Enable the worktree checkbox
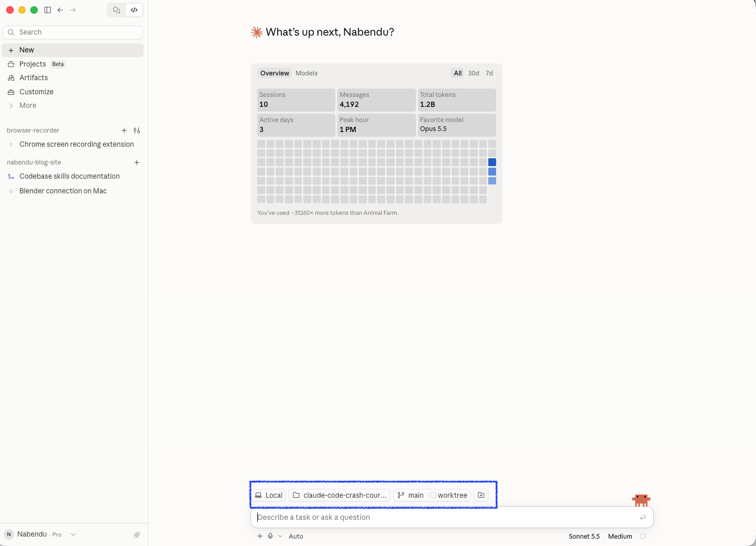Viewport: 756px width, 546px height. pyautogui.click(x=433, y=495)
